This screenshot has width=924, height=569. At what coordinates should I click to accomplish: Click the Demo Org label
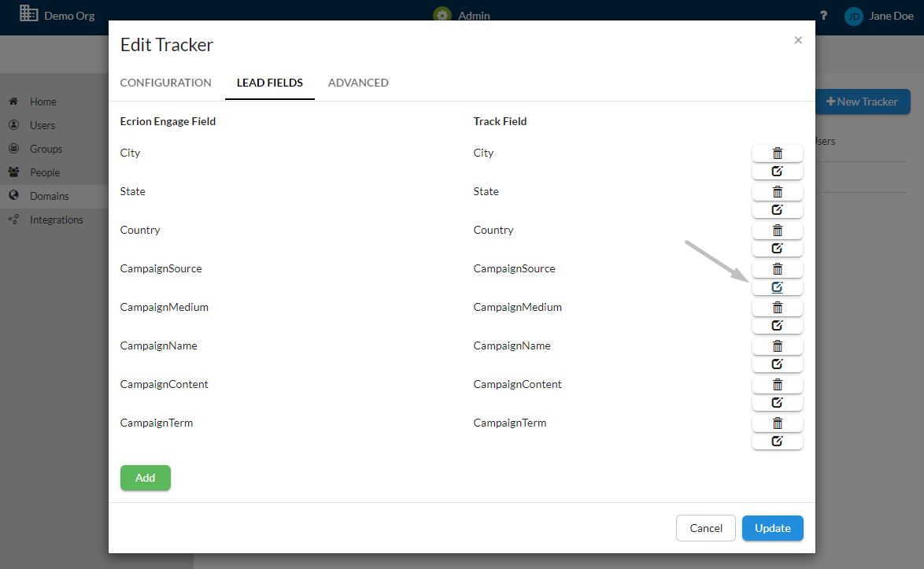point(69,16)
